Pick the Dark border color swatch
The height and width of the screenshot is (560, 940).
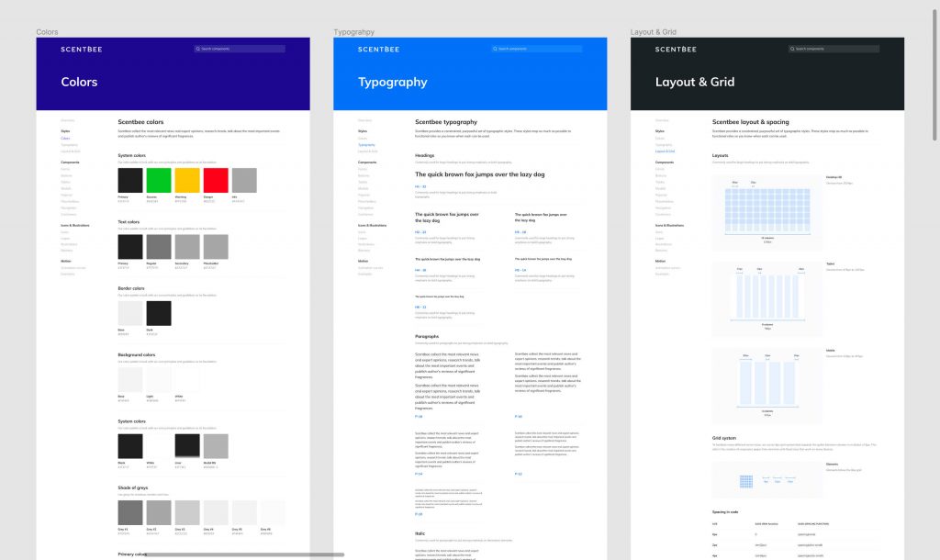[159, 314]
